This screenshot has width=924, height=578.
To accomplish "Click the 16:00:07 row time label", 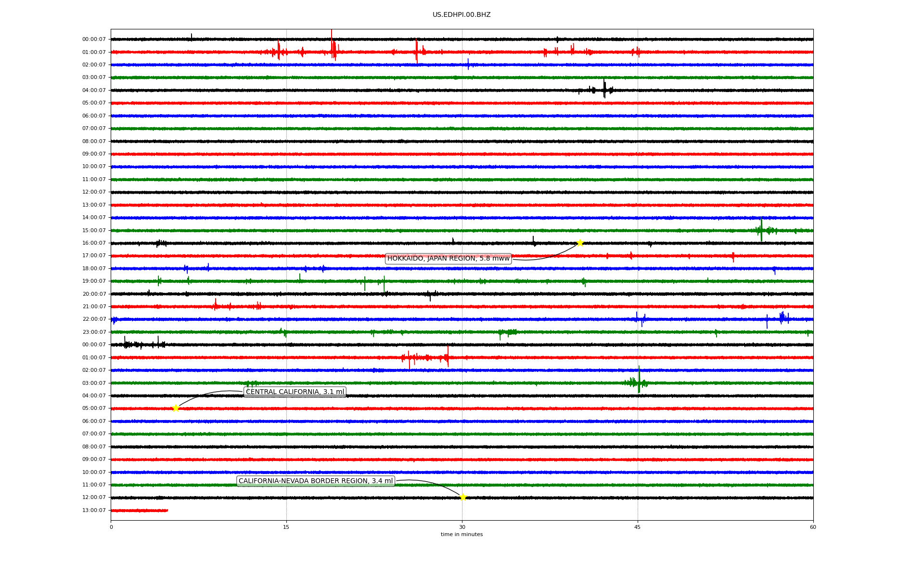I will click(x=94, y=243).
